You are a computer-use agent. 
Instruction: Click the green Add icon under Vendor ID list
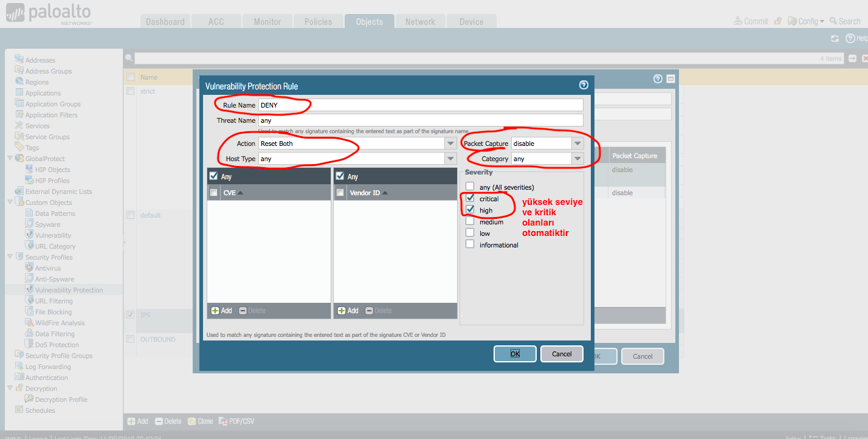pyautogui.click(x=341, y=311)
